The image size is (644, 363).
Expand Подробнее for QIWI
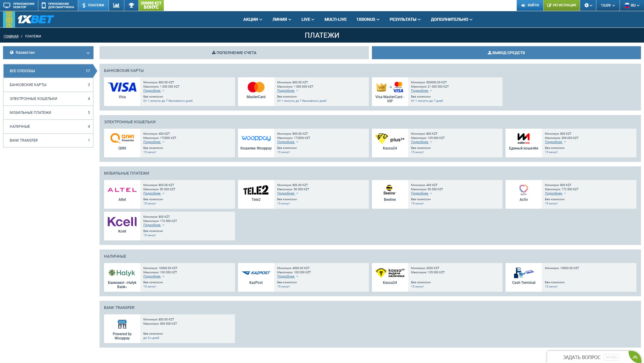[154, 142]
